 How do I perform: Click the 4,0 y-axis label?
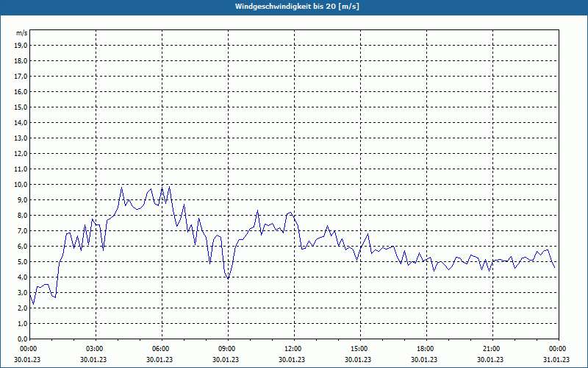22,277
